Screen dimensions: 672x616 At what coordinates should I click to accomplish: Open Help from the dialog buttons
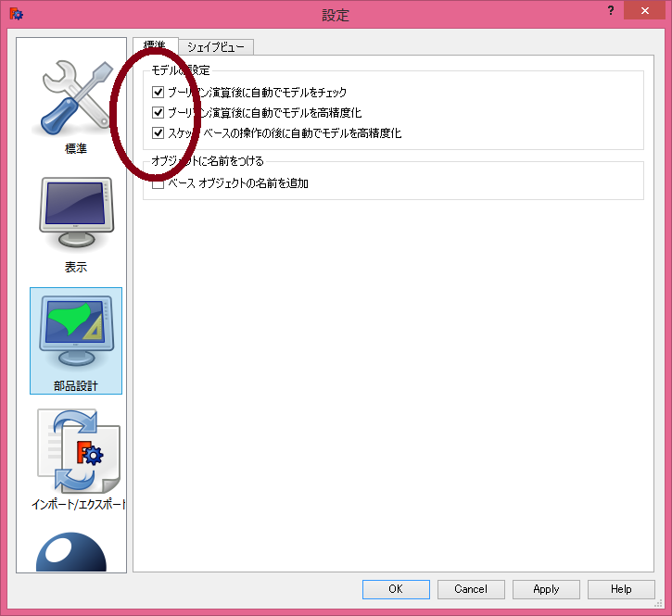click(621, 589)
